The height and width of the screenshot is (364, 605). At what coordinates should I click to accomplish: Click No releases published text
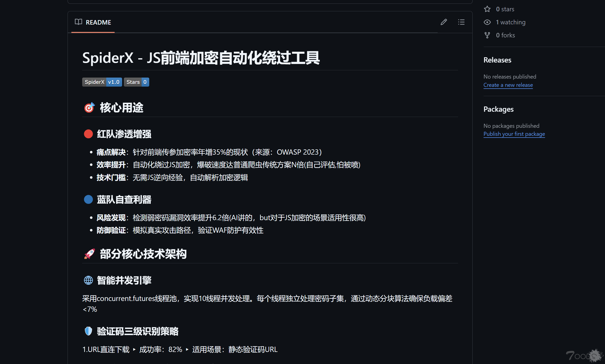[510, 77]
